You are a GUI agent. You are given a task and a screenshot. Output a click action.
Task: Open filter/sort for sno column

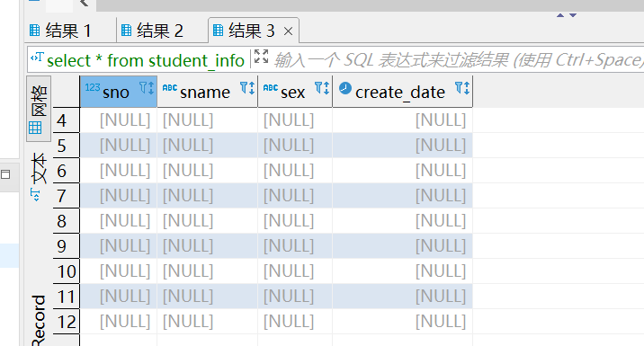pos(147,88)
